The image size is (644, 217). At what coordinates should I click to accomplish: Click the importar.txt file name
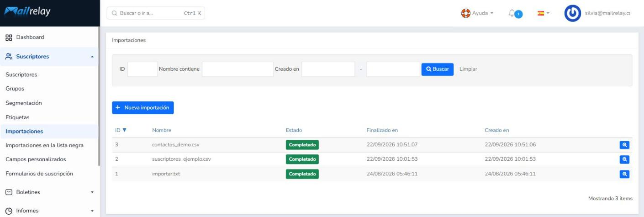[x=166, y=174]
